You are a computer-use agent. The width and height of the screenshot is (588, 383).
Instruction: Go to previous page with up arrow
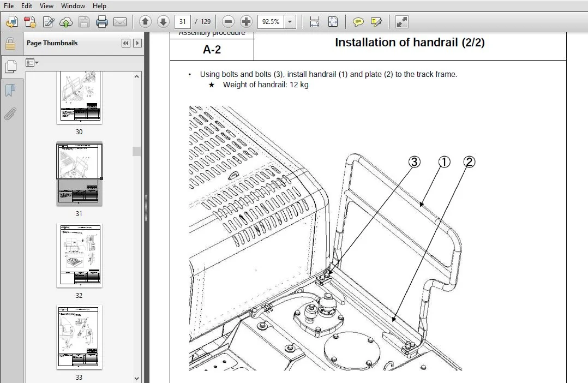coord(145,22)
